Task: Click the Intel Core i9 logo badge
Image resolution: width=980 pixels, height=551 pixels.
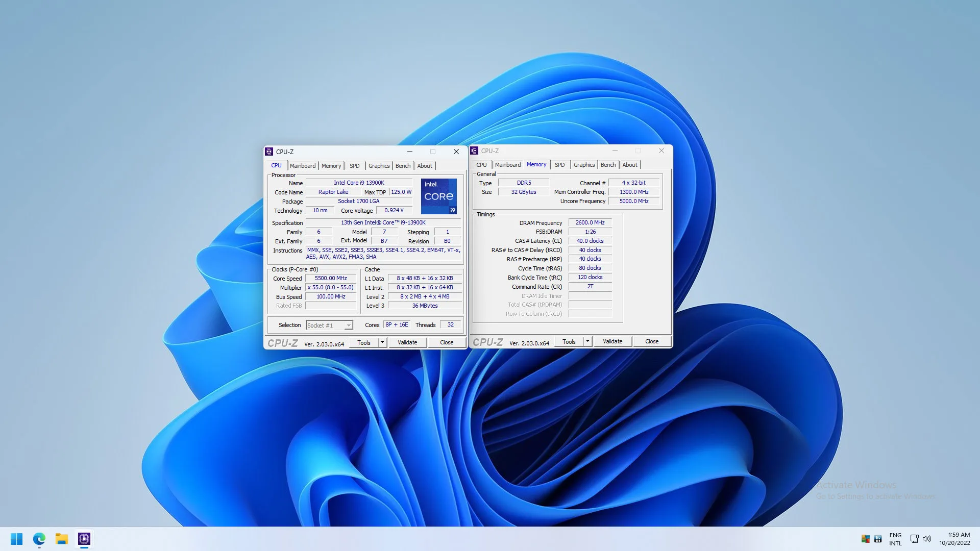Action: point(439,196)
